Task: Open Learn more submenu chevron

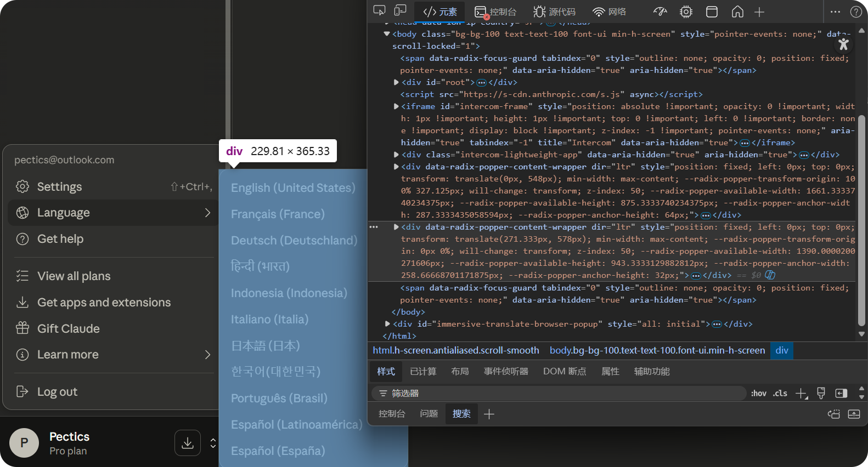Action: [208, 355]
